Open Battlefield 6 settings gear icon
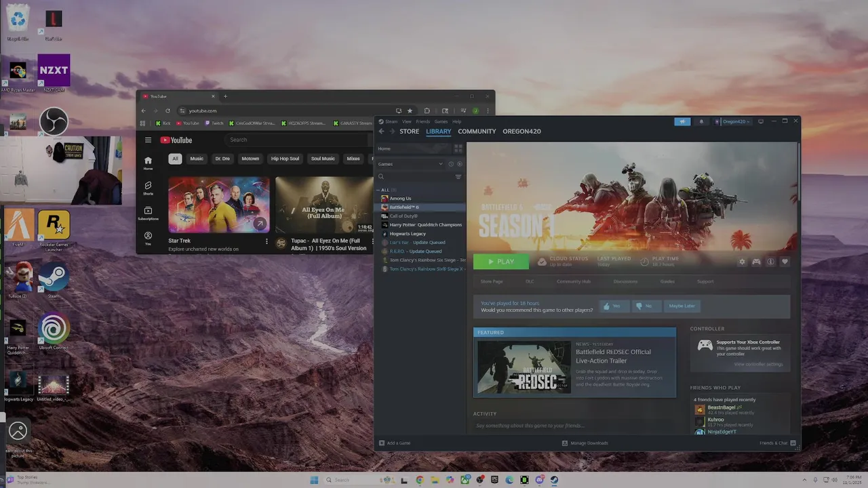This screenshot has height=488, width=868. tap(742, 262)
